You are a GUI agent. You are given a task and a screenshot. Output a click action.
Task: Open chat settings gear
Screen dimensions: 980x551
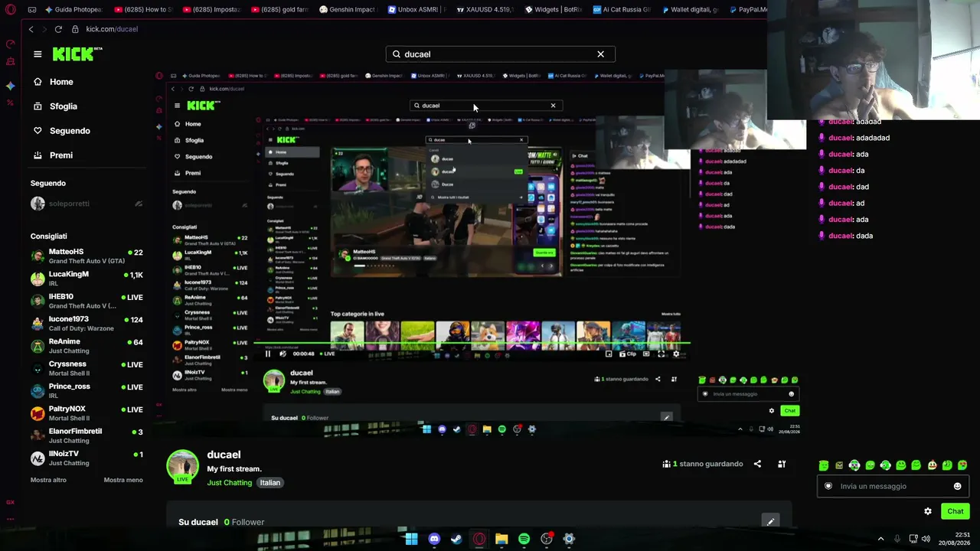(x=928, y=511)
